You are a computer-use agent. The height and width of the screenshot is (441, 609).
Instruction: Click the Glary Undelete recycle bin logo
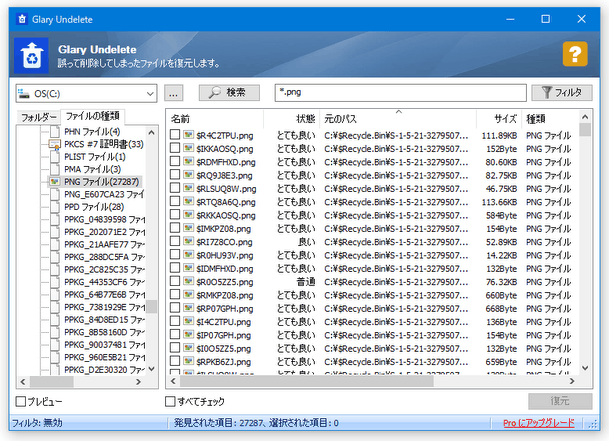coord(31,56)
